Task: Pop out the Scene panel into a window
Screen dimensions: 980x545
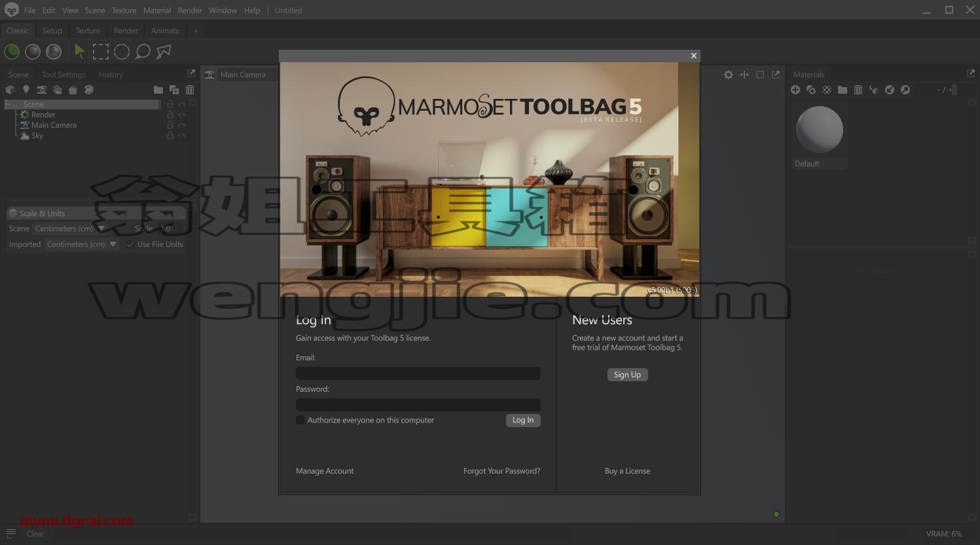Action: (x=191, y=73)
